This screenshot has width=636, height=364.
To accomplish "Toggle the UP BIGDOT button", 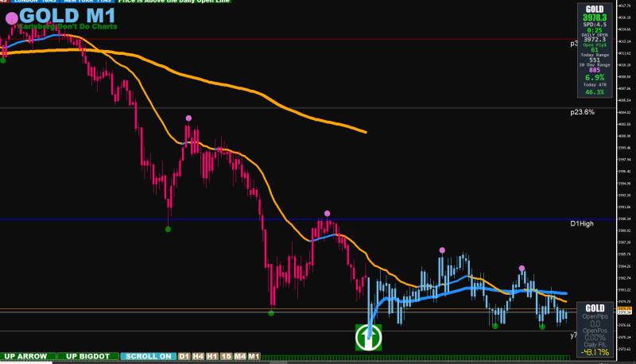I will (88, 356).
